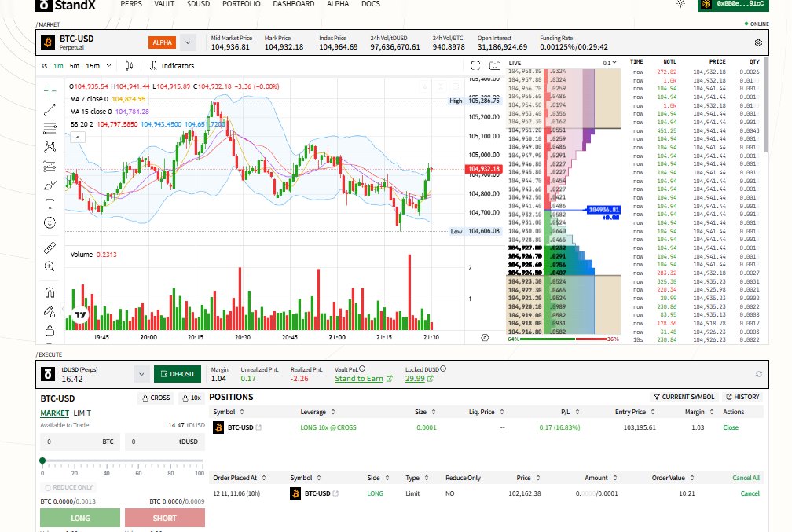Viewport: 792px width, 532px height.
Task: Take a chart snapshot with the camera icon
Action: (x=494, y=67)
